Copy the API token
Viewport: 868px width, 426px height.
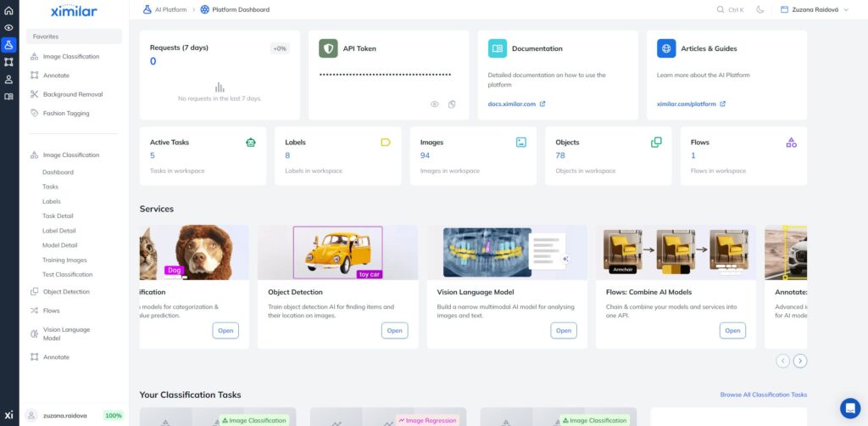[452, 104]
